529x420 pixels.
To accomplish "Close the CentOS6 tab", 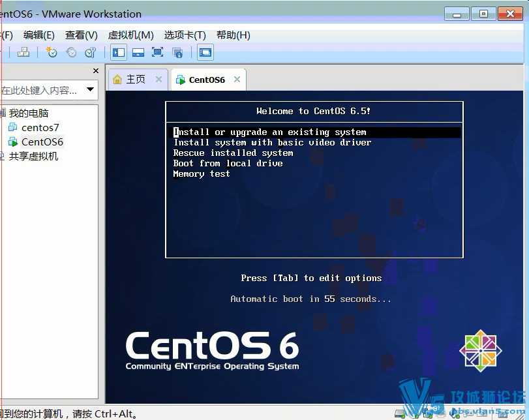I will (237, 80).
